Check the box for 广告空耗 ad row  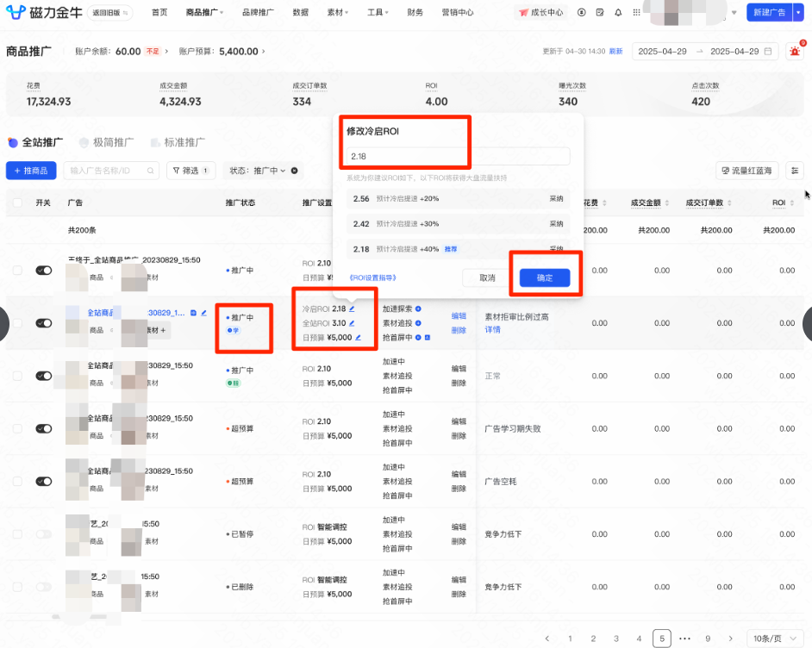coord(17,482)
